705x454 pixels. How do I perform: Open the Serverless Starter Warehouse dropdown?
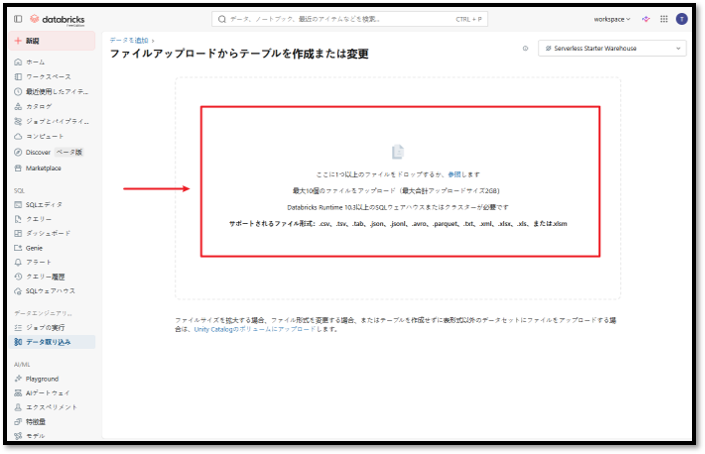pos(612,48)
